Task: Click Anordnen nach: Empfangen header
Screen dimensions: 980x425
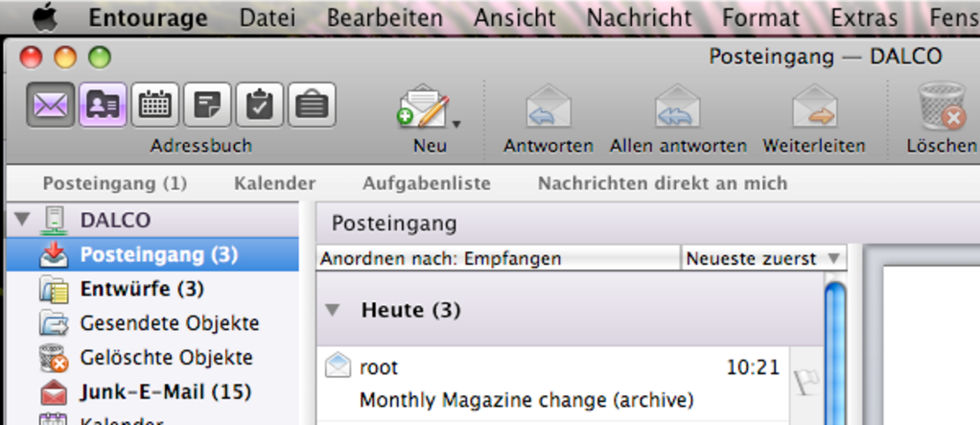Action: tap(498, 258)
